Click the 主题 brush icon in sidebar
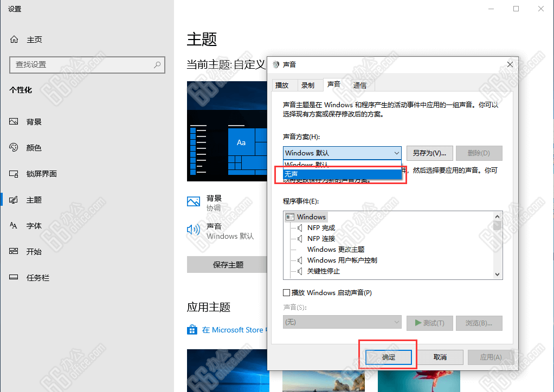 [x=14, y=200]
